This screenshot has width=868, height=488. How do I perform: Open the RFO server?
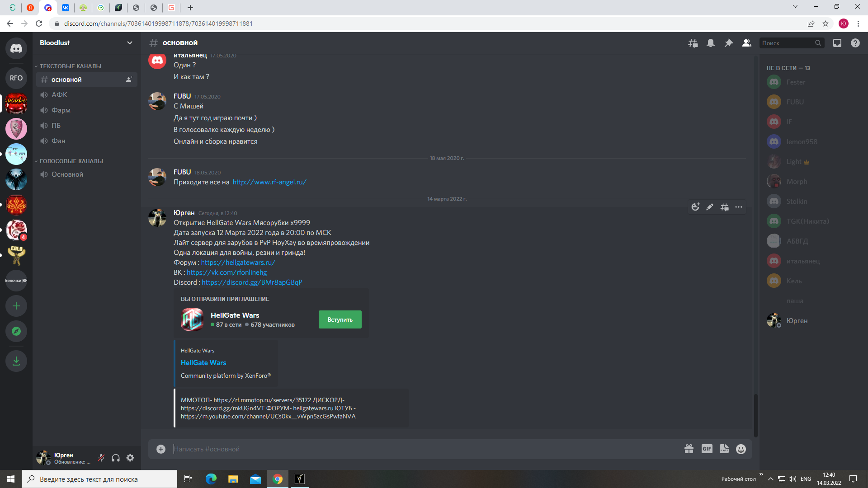[16, 78]
